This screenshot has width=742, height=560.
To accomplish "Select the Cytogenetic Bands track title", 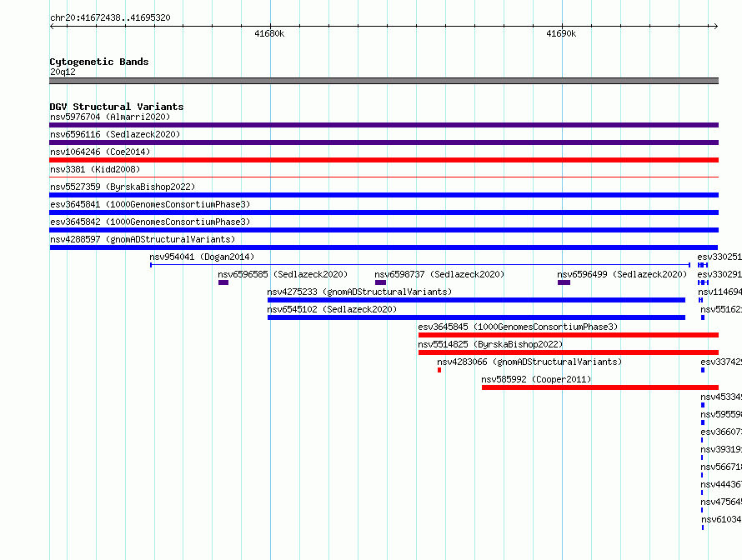I will click(x=99, y=62).
